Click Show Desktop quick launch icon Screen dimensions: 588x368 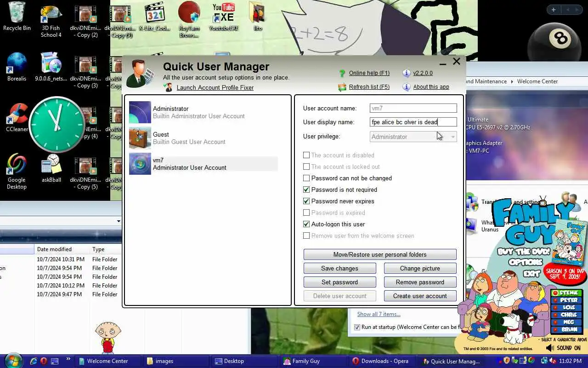(55, 361)
